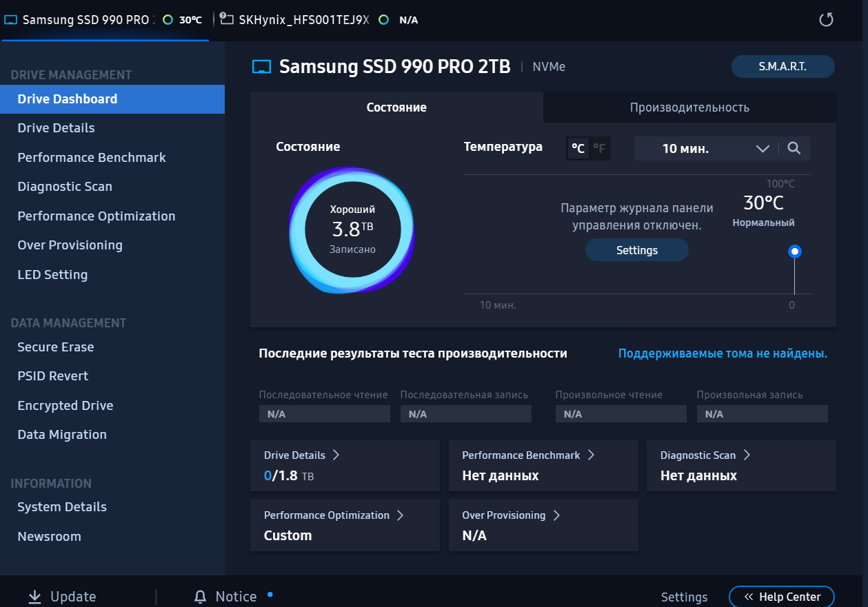Switch temperature unit to °C
The height and width of the screenshot is (607, 868).
point(578,148)
